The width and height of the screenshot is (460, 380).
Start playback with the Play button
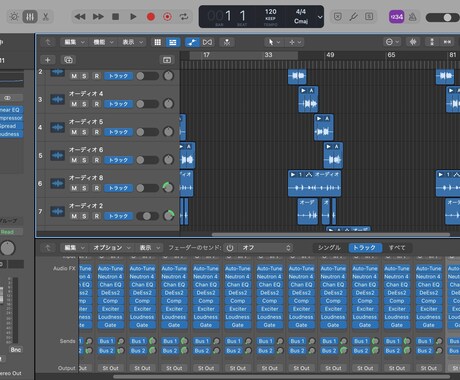tap(133, 17)
